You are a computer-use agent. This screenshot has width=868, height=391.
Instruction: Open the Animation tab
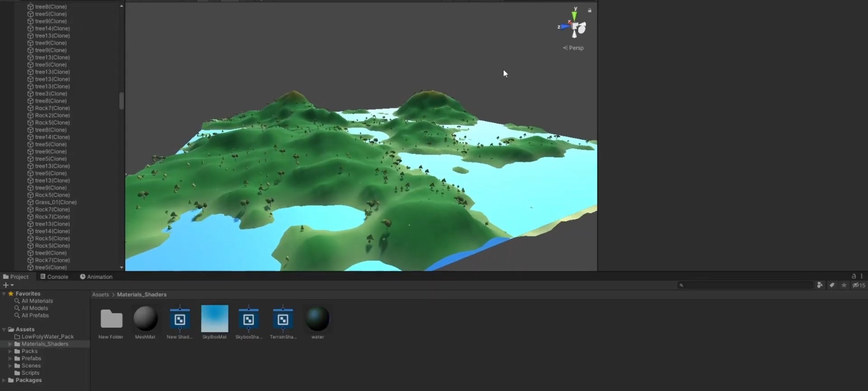coord(96,277)
